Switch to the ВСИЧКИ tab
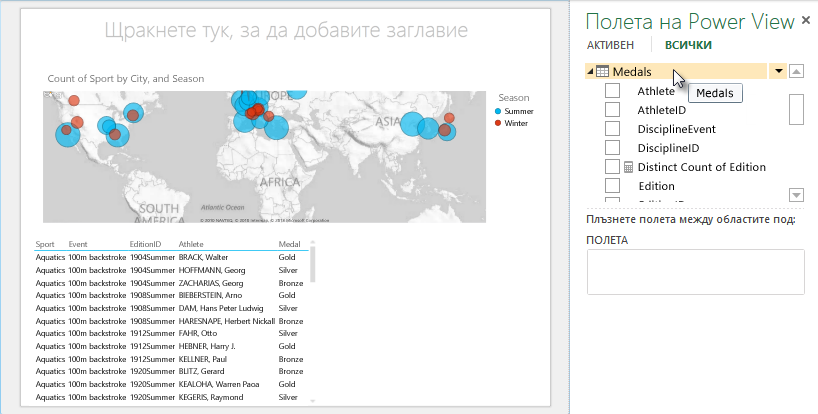The image size is (818, 414). tap(688, 45)
